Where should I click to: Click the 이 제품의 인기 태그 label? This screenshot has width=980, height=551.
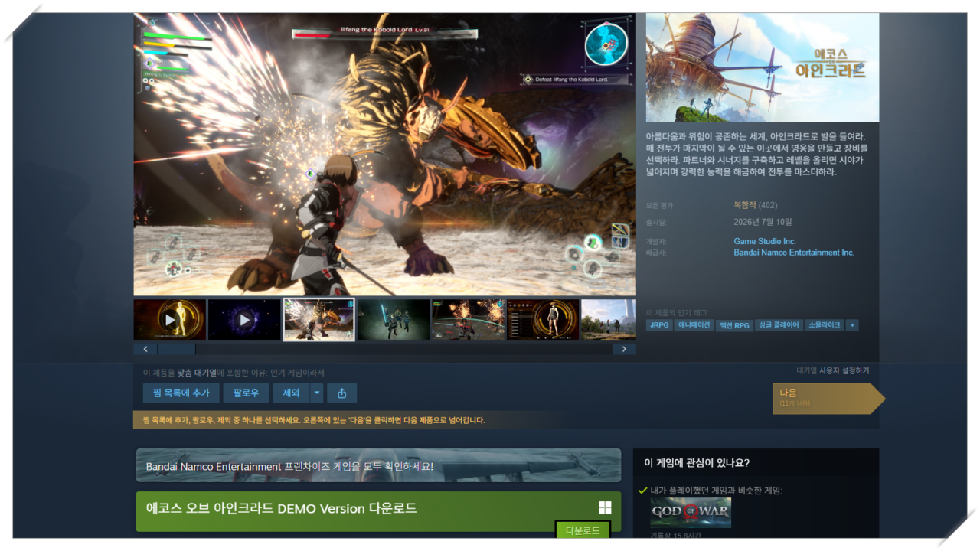pos(678,312)
